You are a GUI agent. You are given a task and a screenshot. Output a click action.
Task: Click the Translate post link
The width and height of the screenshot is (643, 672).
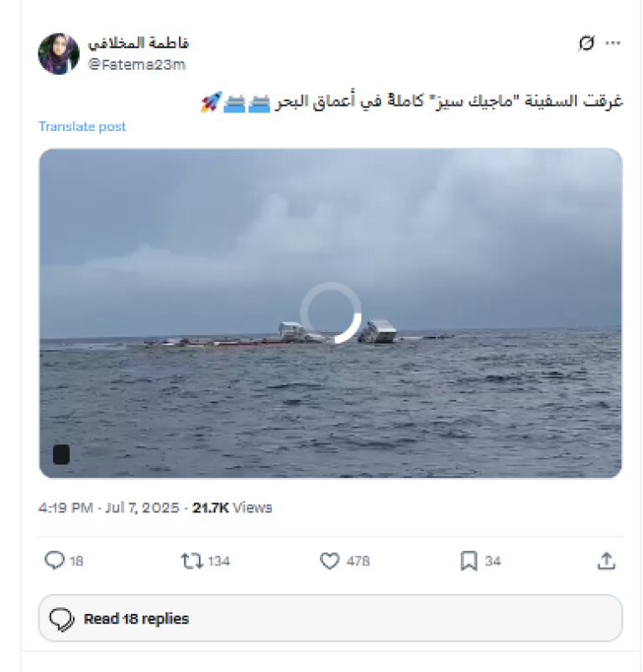(x=81, y=127)
